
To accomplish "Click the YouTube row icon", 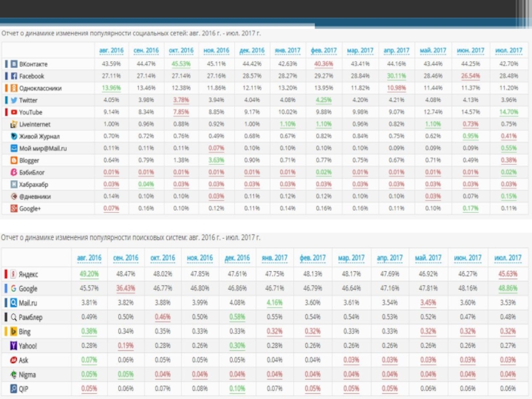I will coord(13,112).
